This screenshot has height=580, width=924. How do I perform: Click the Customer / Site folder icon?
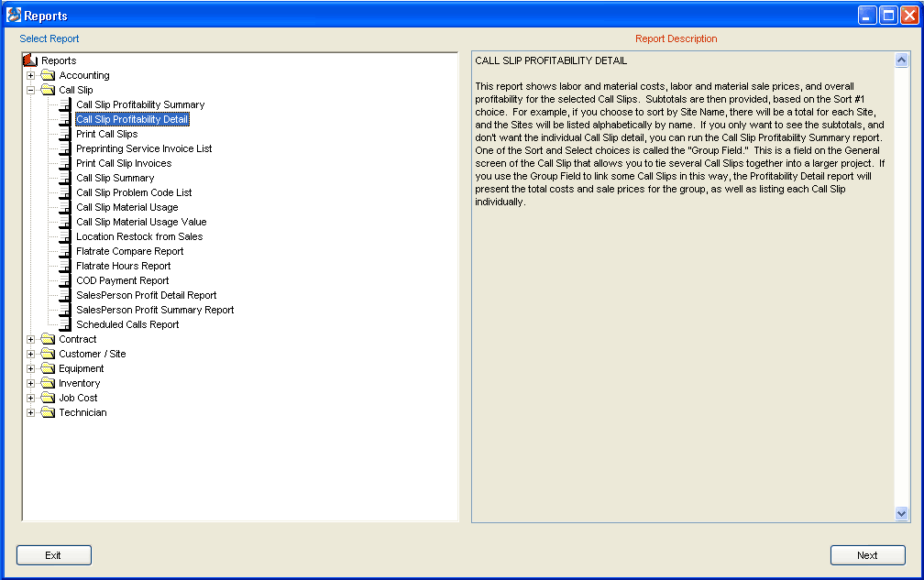tap(48, 354)
